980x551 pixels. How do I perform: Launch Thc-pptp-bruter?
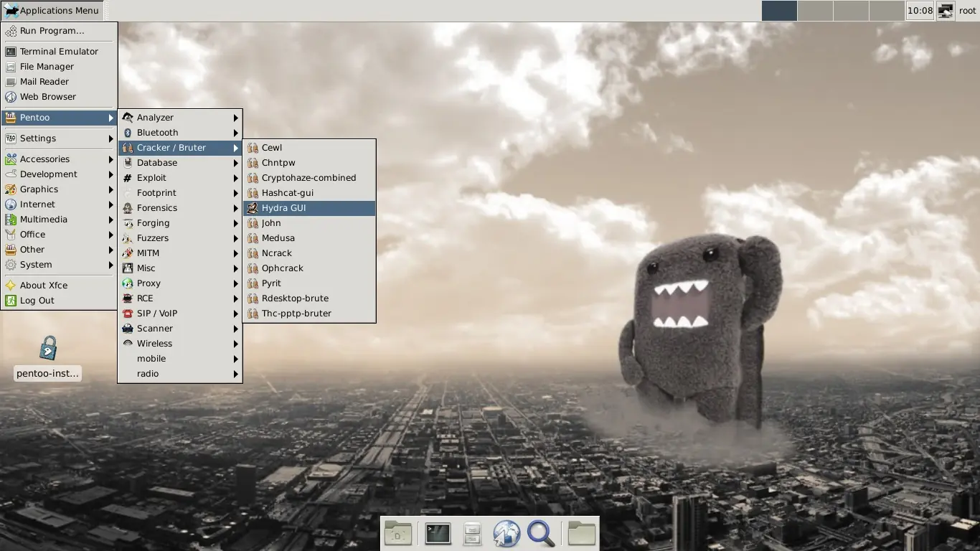click(309, 314)
